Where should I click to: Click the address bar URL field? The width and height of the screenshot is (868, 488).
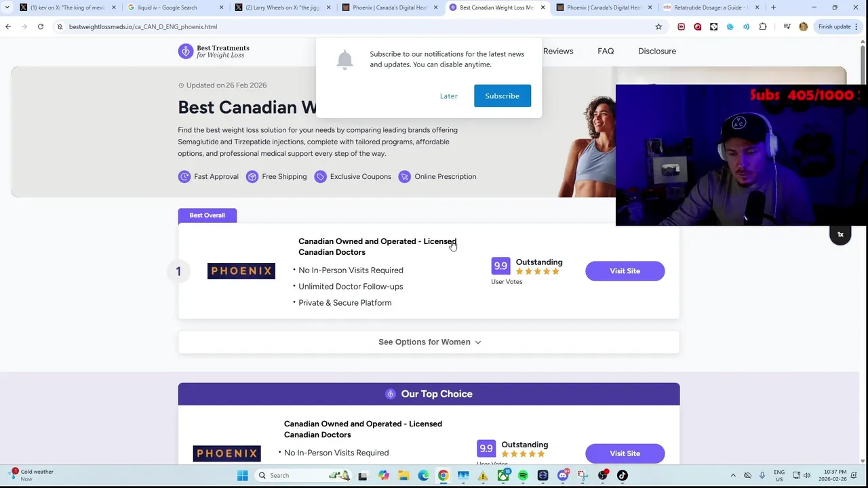353,26
